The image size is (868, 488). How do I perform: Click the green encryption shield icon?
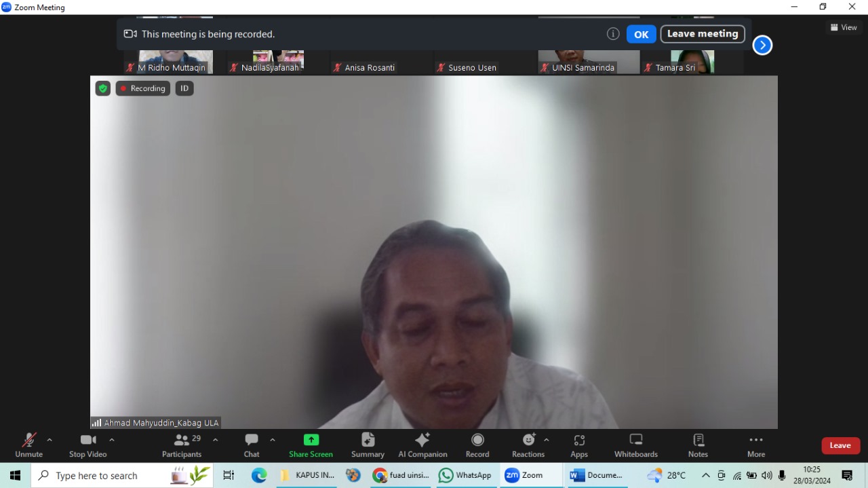[102, 88]
